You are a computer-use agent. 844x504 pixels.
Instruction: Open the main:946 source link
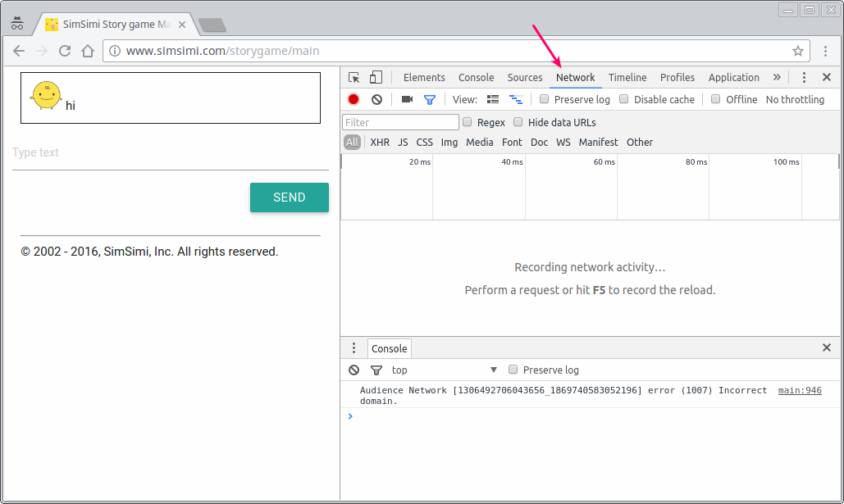tap(800, 391)
